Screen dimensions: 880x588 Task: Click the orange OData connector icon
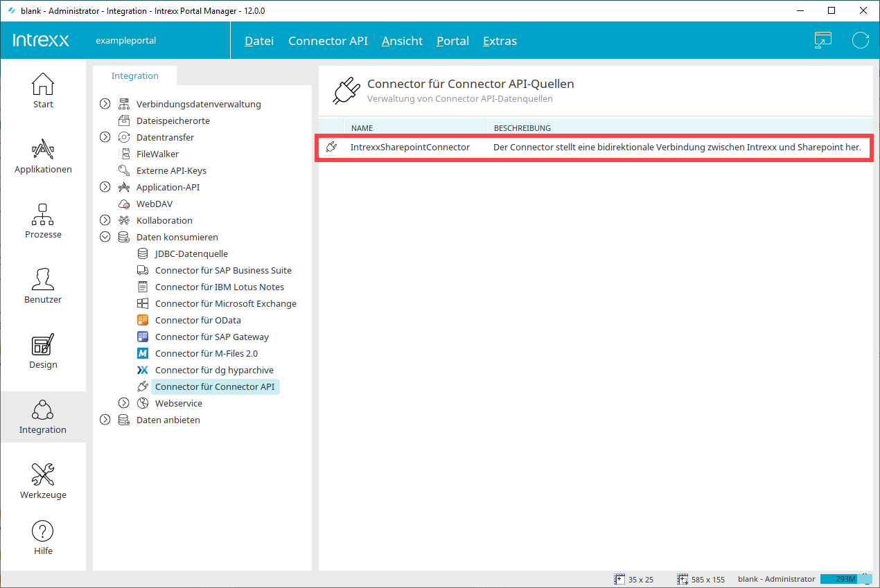coord(143,320)
